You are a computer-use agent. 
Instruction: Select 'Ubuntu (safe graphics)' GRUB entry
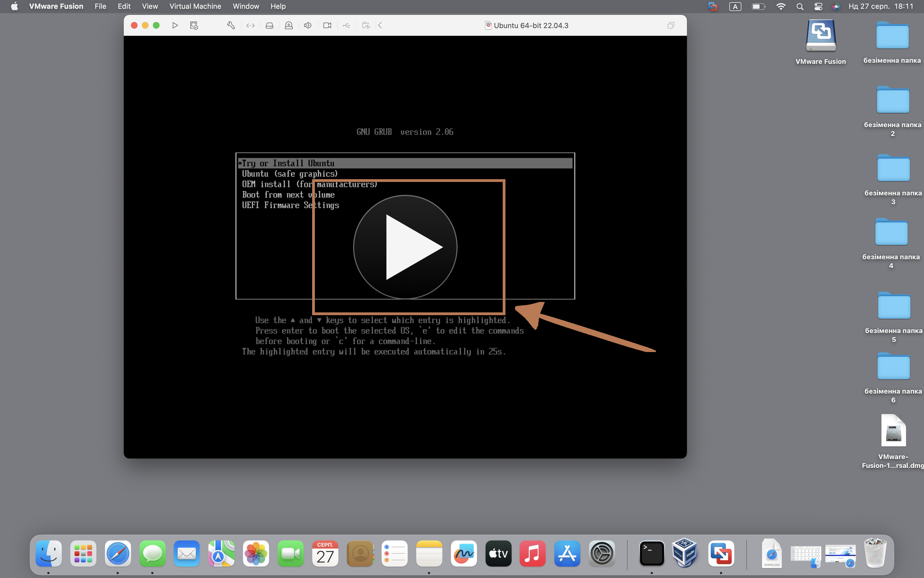(290, 174)
